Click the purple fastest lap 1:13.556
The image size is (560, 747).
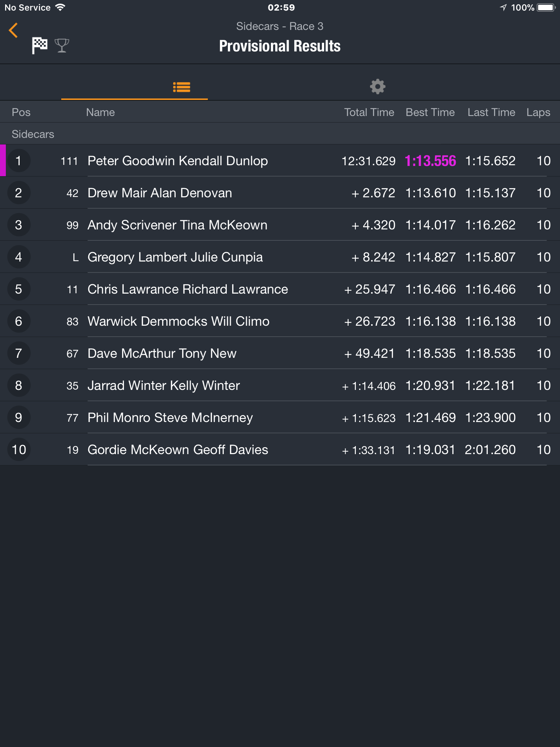click(430, 161)
